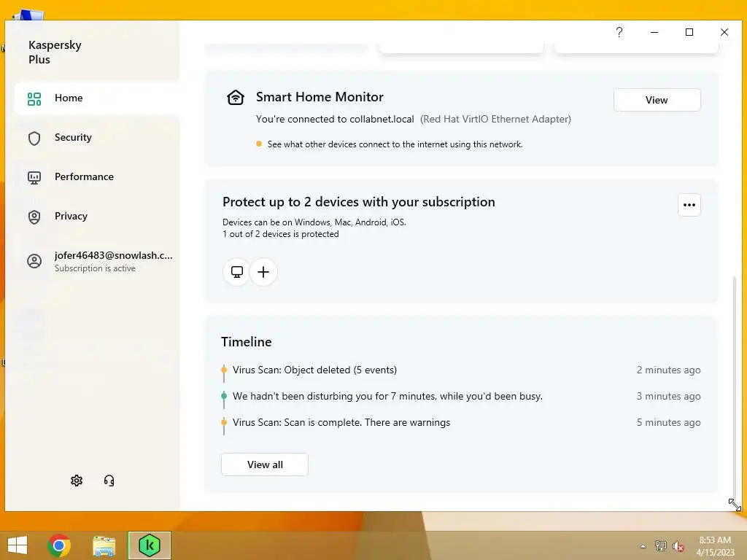Open the Security section
This screenshot has height=560, width=747.
[x=97, y=138]
